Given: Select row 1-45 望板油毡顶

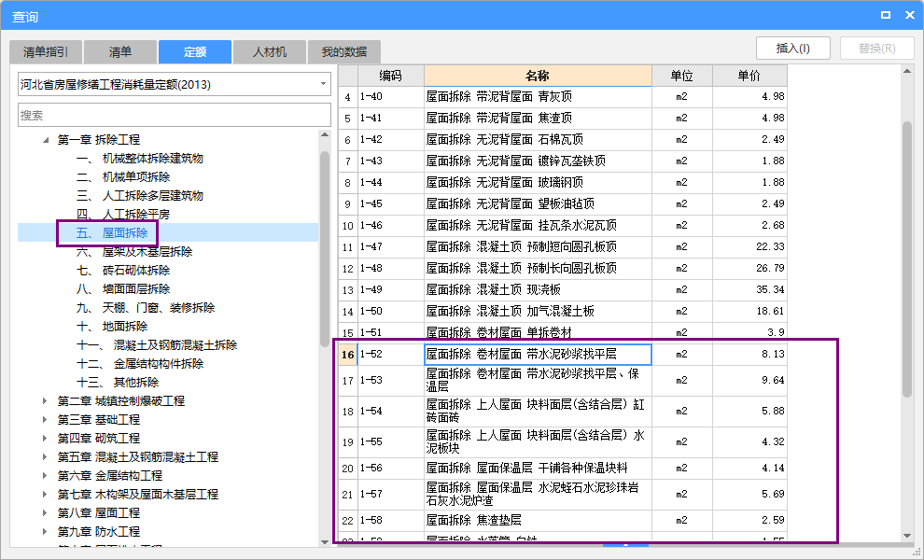Looking at the screenshot, I should 563,204.
